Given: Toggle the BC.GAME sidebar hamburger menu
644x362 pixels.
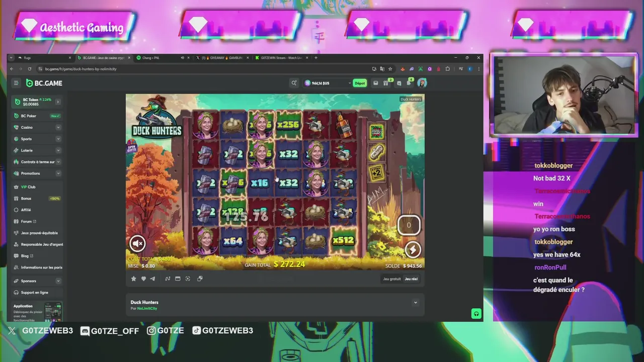Looking at the screenshot, I should coord(16,83).
